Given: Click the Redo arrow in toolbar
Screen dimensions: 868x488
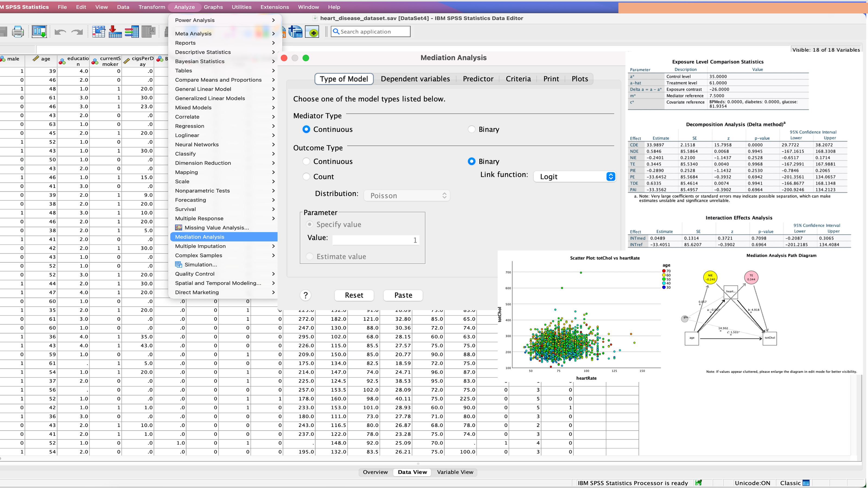Looking at the screenshot, I should (x=77, y=32).
